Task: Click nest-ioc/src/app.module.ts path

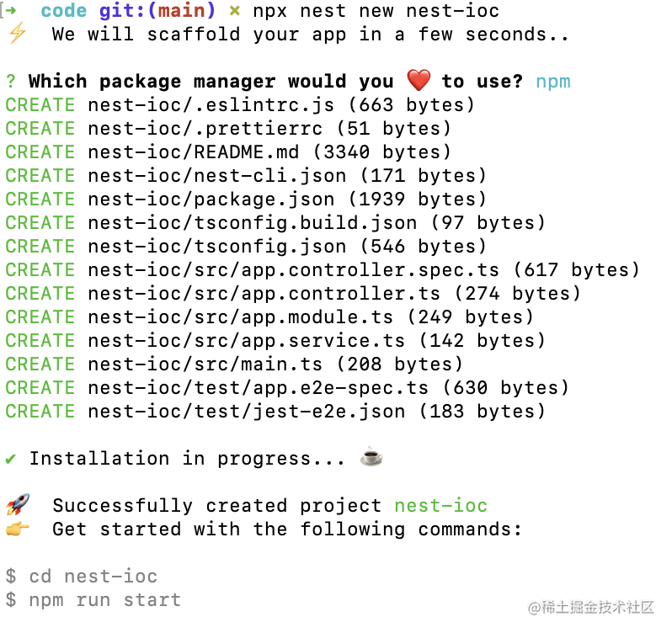Action: (240, 317)
